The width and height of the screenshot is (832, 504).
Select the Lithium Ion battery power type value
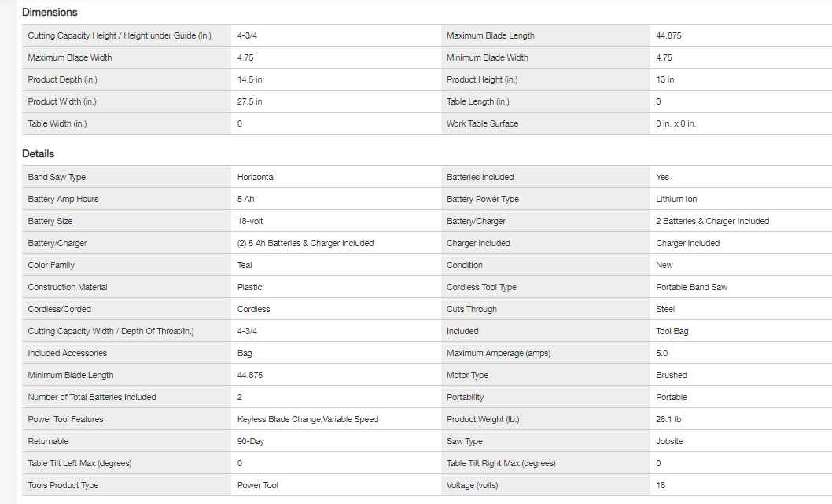click(676, 199)
